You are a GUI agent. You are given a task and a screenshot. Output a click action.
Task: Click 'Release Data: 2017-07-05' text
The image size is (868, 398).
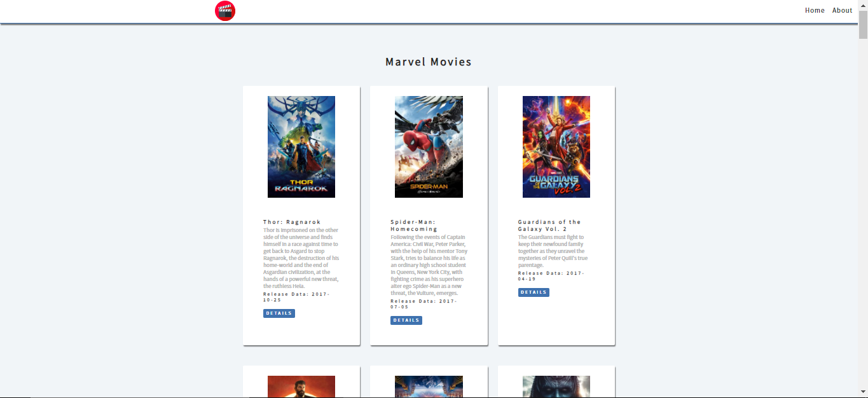coord(424,304)
